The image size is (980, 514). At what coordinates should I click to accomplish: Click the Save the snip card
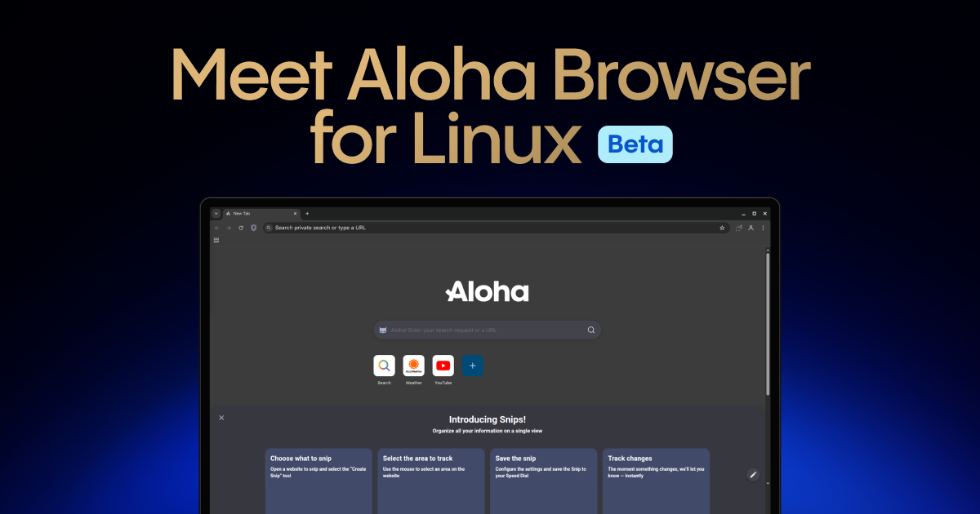[544, 481]
